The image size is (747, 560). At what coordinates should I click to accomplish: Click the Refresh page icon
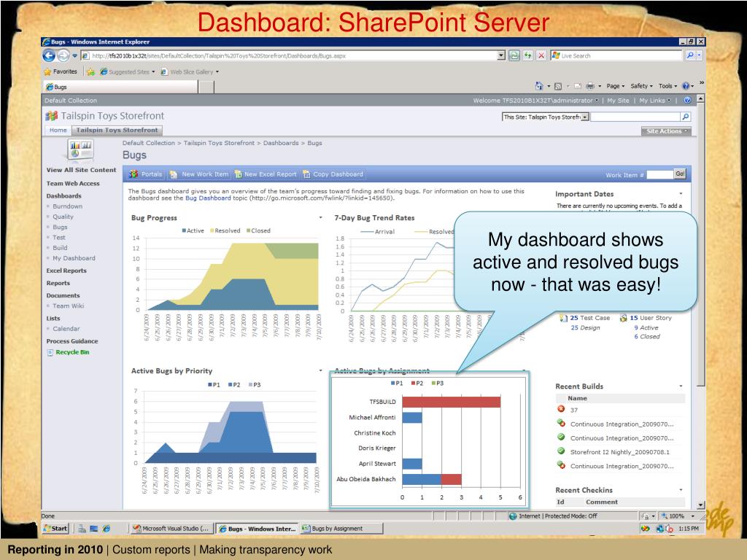pos(527,55)
